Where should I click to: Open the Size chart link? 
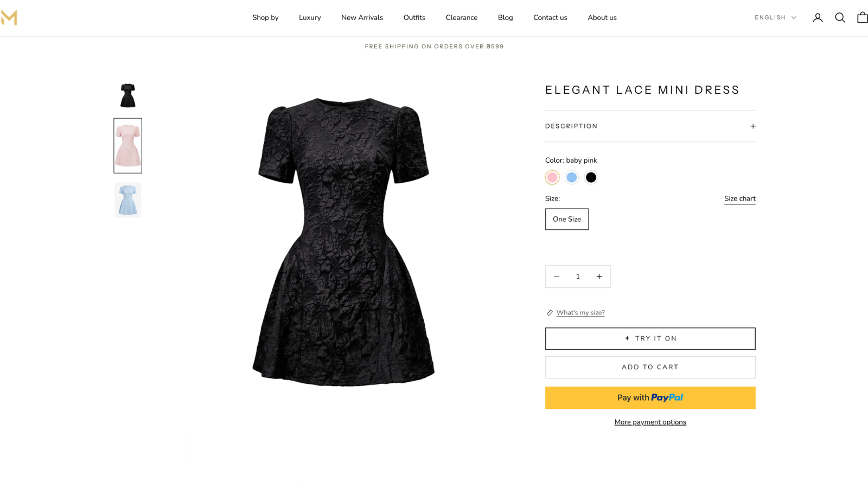click(739, 198)
